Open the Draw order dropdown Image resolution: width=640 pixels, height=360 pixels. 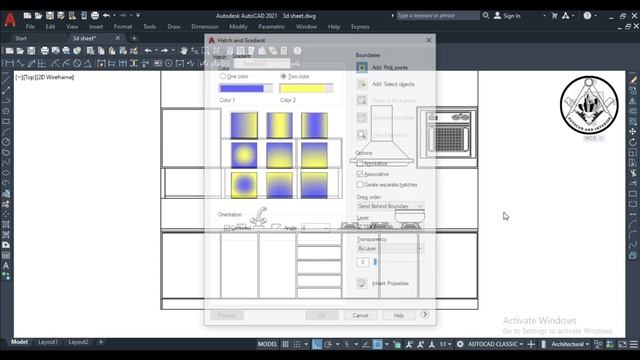(390, 206)
